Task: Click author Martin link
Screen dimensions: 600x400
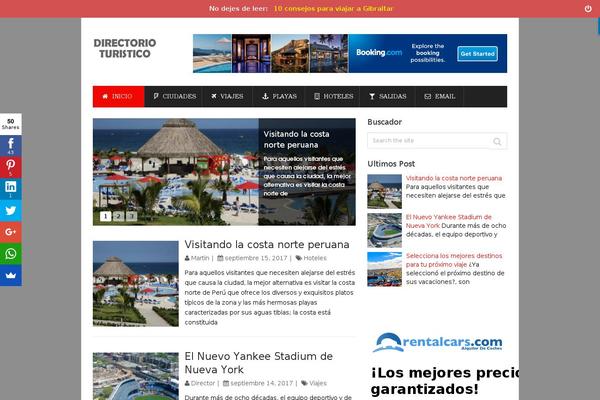Action: (x=200, y=258)
